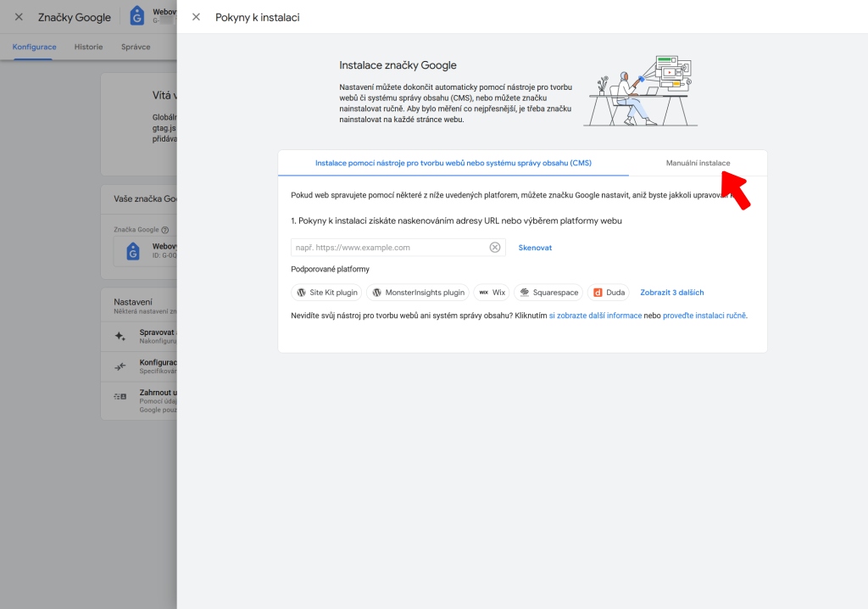Click the Google tag icon in top header
Viewport: 868px width, 609px height.
click(136, 14)
